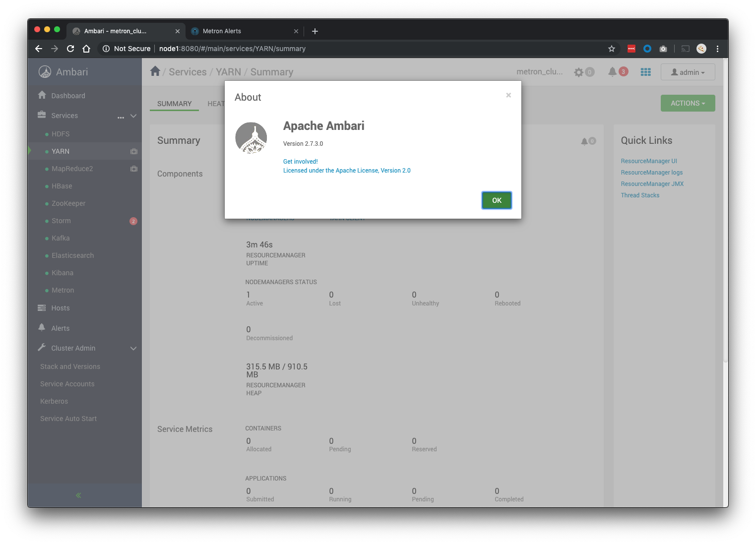Click the camera extension icon
The height and width of the screenshot is (544, 756).
(x=663, y=49)
